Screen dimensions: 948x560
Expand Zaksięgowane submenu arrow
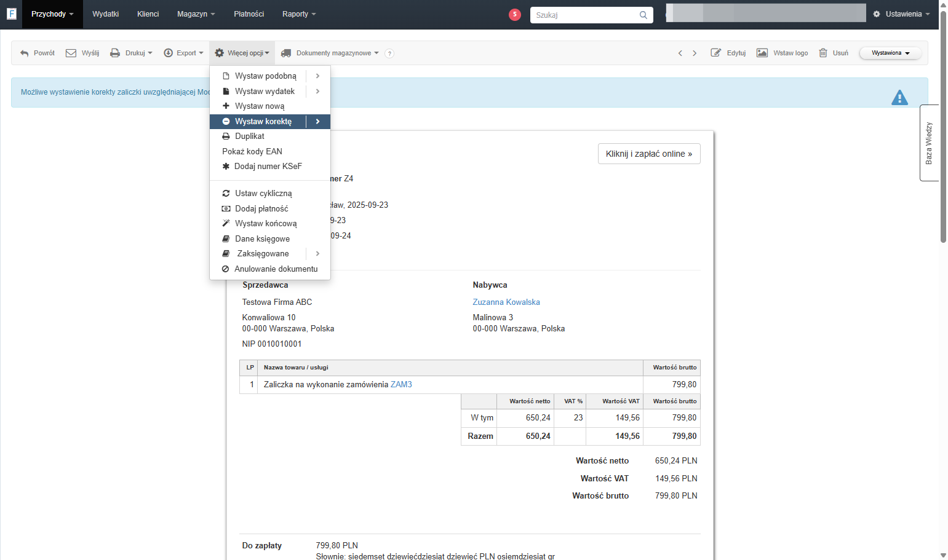pos(317,254)
